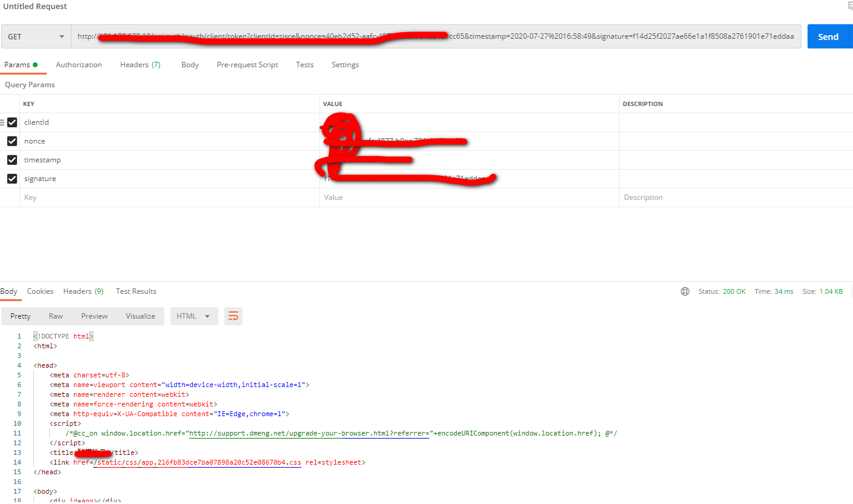The height and width of the screenshot is (504, 853).
Task: Open the Settings tab
Action: tap(345, 65)
